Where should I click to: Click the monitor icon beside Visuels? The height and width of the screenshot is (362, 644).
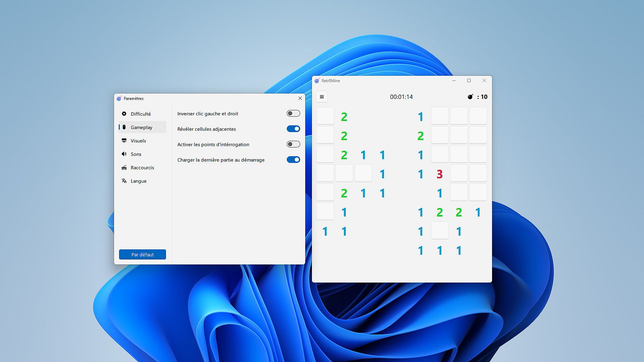[124, 141]
